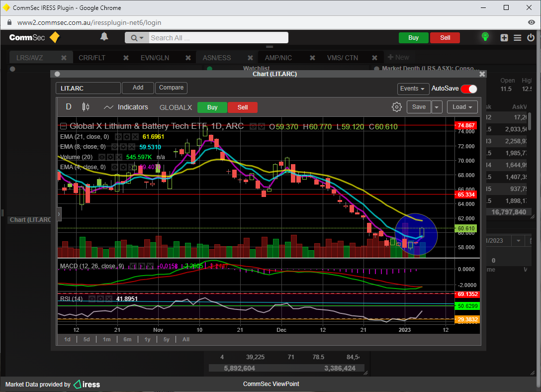
Task: Click the Compare button
Action: (171, 88)
